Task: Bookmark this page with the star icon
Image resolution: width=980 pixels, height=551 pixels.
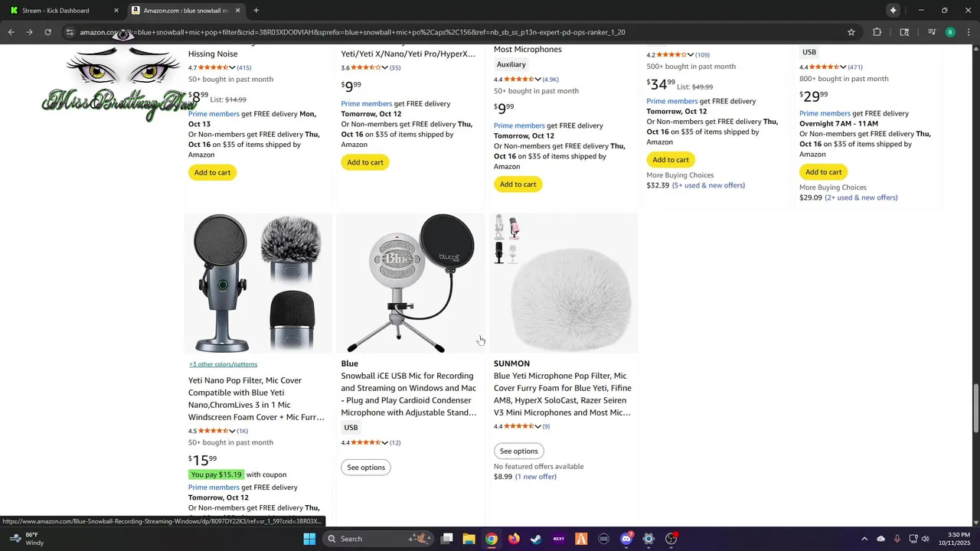Action: tap(851, 32)
